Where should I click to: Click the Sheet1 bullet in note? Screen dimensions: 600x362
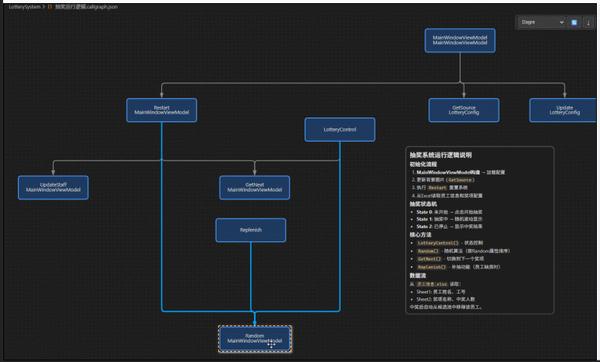[x=441, y=292]
